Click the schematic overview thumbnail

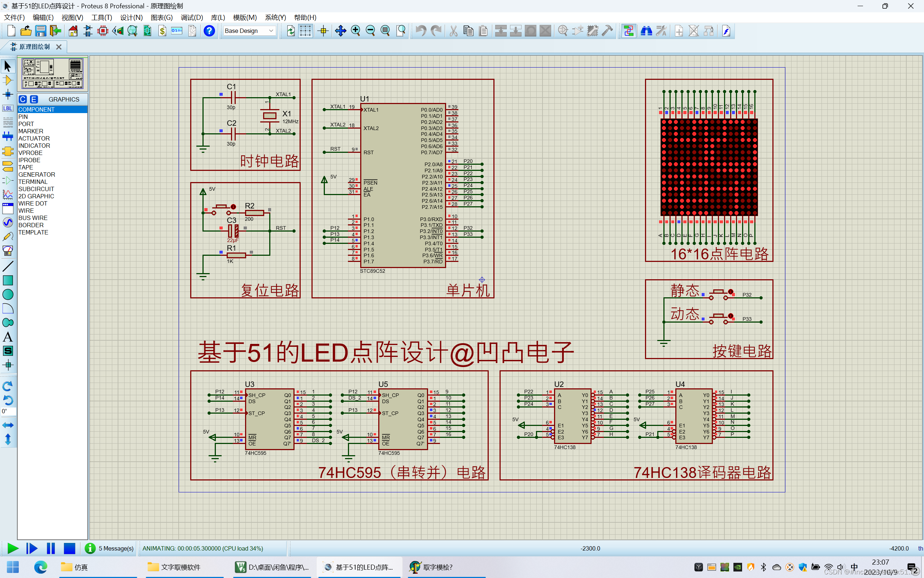(52, 74)
